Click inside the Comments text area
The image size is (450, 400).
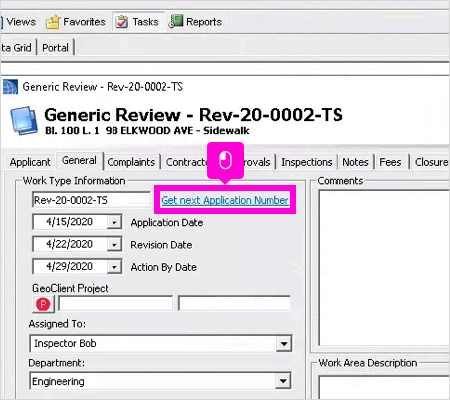tap(384, 268)
